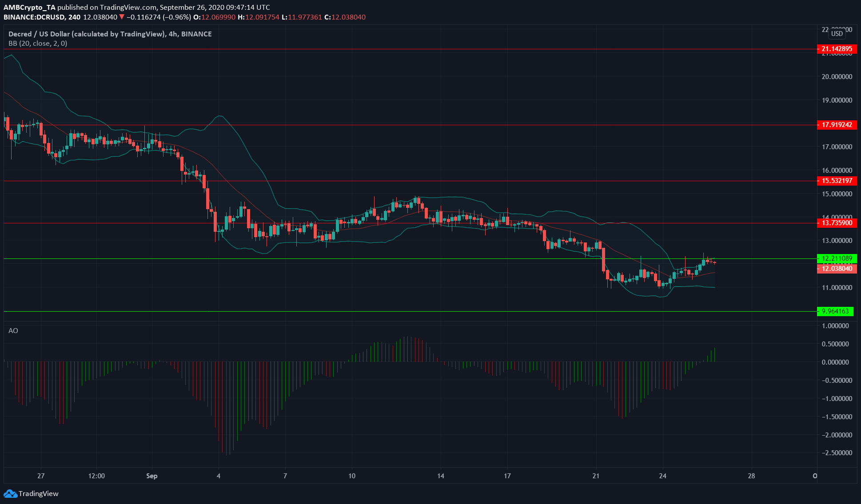Select the green 12.211089 price label

pyautogui.click(x=837, y=258)
